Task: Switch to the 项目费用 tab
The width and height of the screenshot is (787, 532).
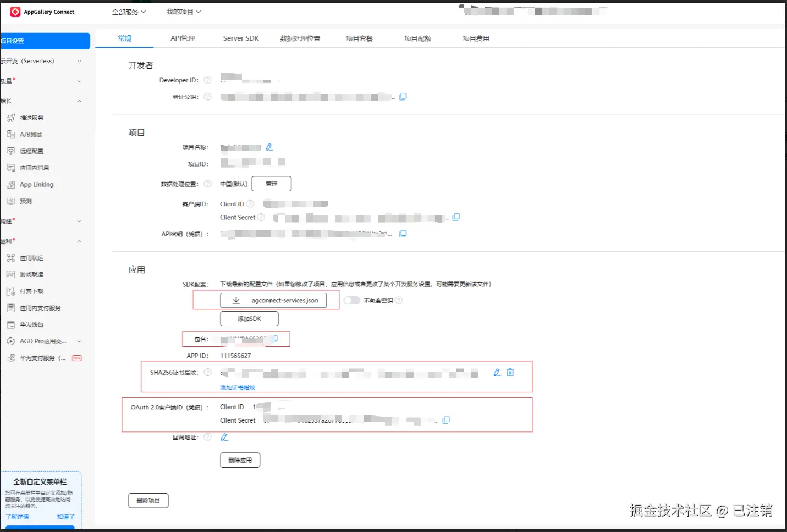Action: pos(476,38)
